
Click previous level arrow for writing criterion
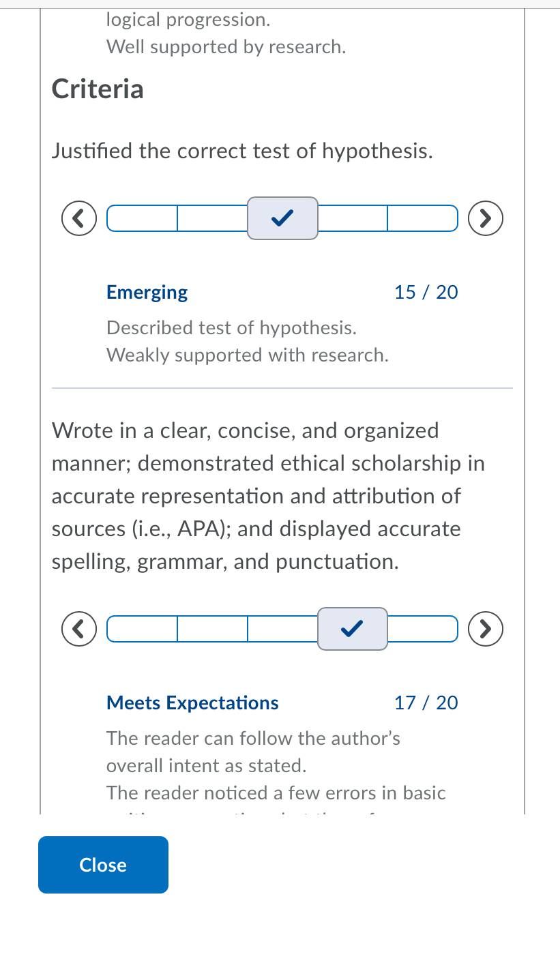pos(79,629)
